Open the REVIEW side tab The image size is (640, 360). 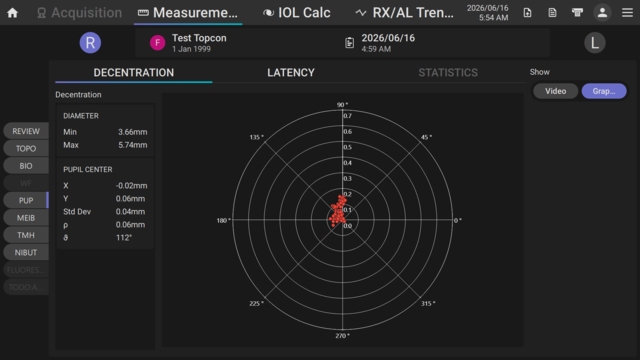tap(26, 131)
